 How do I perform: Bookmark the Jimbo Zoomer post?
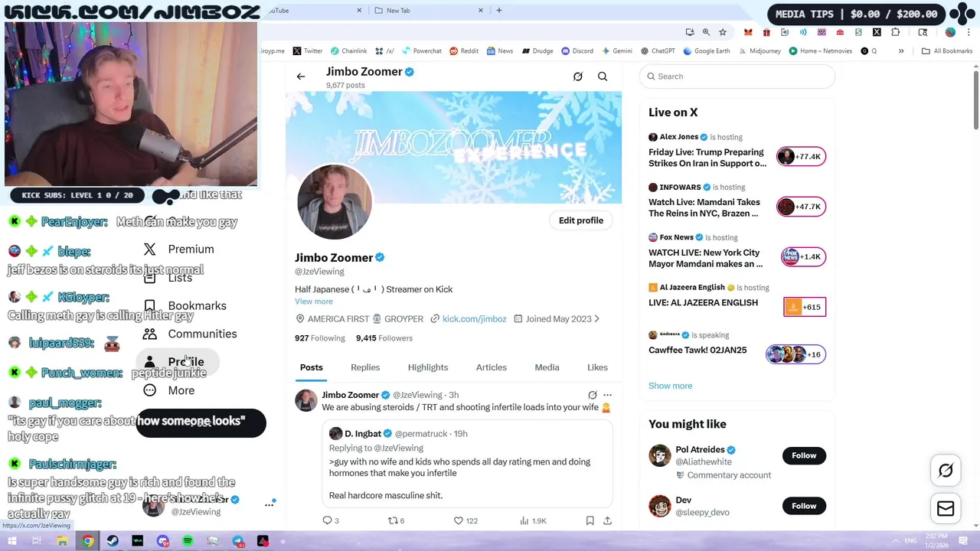click(x=590, y=520)
